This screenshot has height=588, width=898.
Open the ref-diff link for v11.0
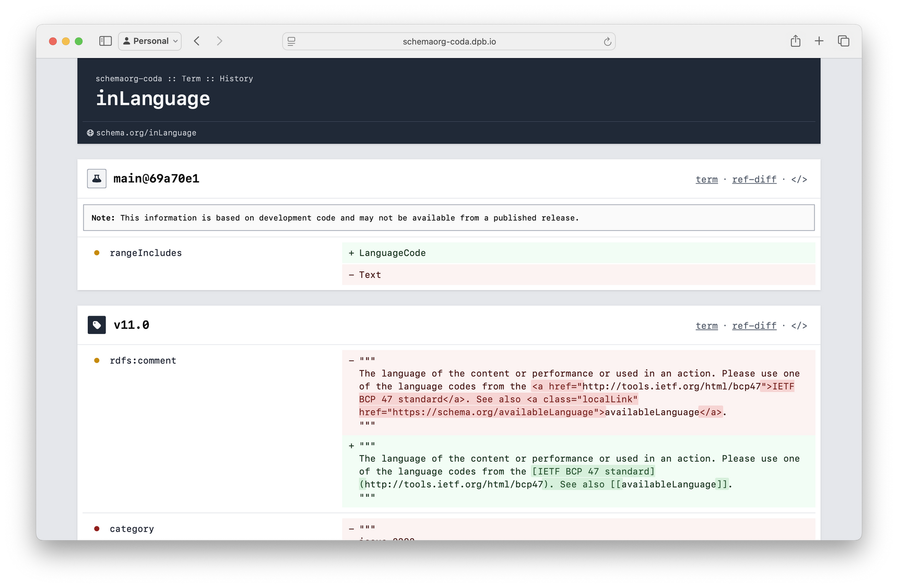click(x=754, y=326)
